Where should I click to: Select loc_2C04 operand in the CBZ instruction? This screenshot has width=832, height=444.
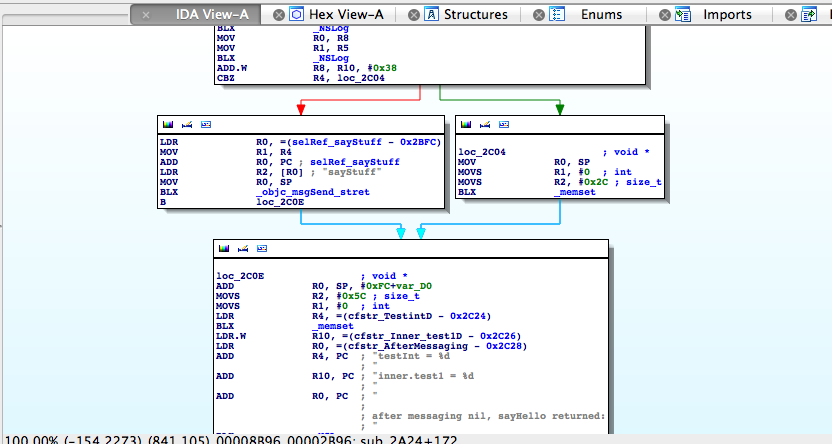(x=361, y=78)
